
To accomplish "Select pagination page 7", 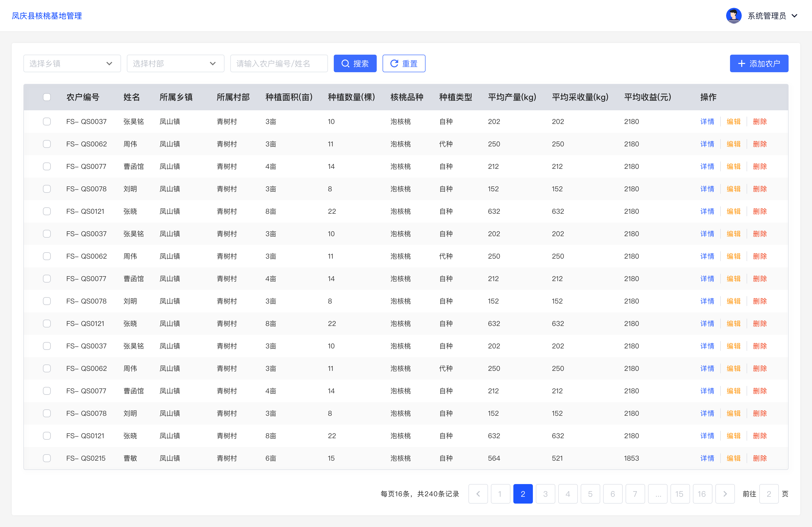I will [x=635, y=494].
